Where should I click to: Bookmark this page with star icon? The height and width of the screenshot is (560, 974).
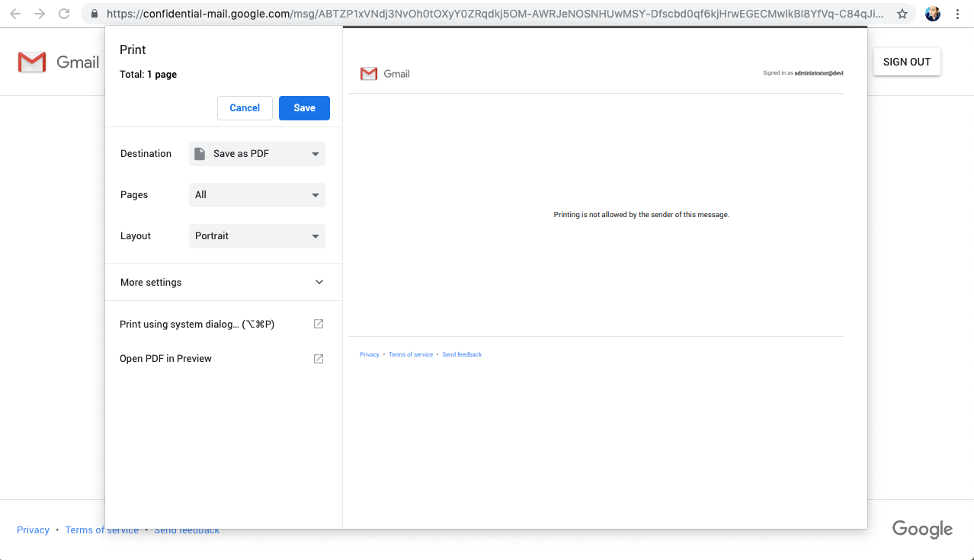pos(902,14)
